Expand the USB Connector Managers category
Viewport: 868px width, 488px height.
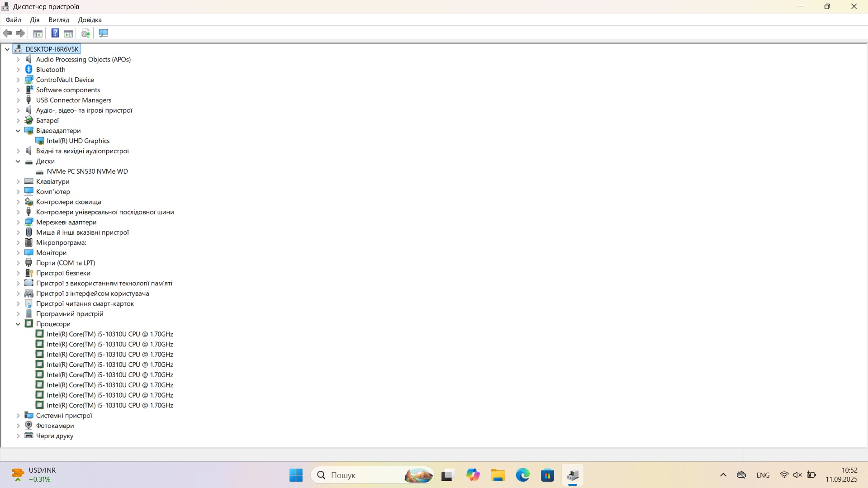pos(18,100)
